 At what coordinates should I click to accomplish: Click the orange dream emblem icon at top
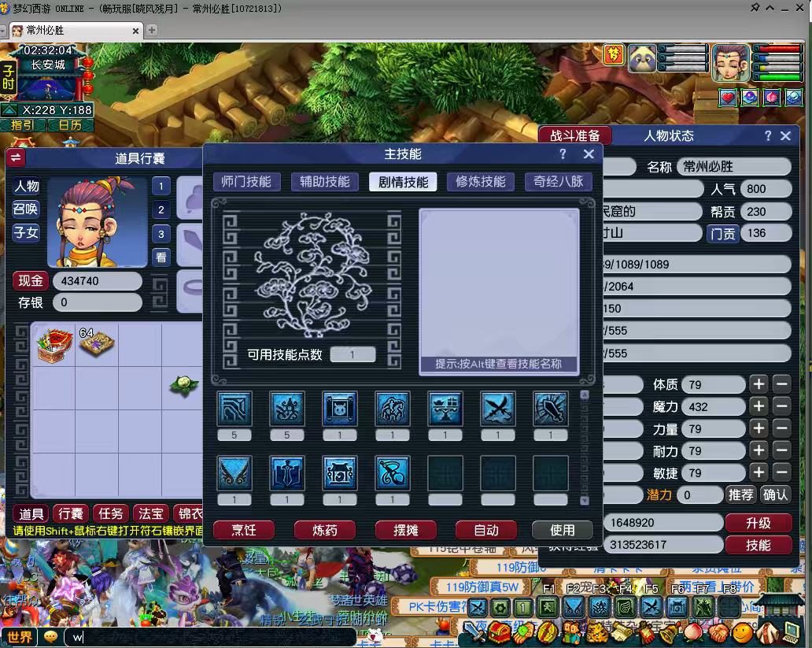tap(614, 54)
